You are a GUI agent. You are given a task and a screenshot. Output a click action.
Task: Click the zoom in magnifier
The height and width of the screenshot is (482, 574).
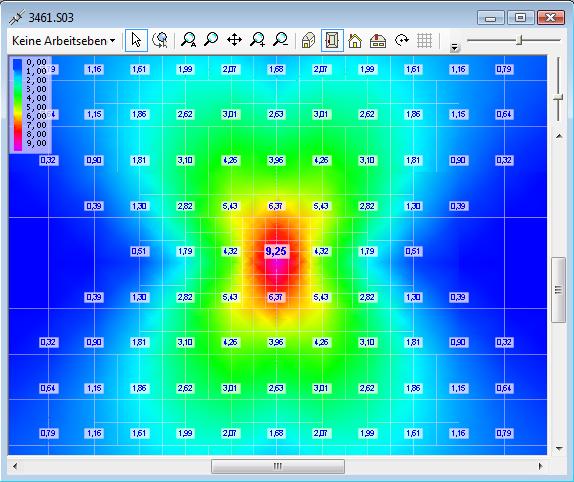[257, 40]
